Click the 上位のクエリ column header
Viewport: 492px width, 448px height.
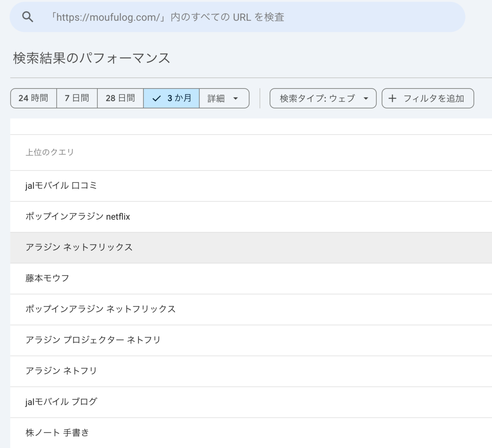point(50,152)
